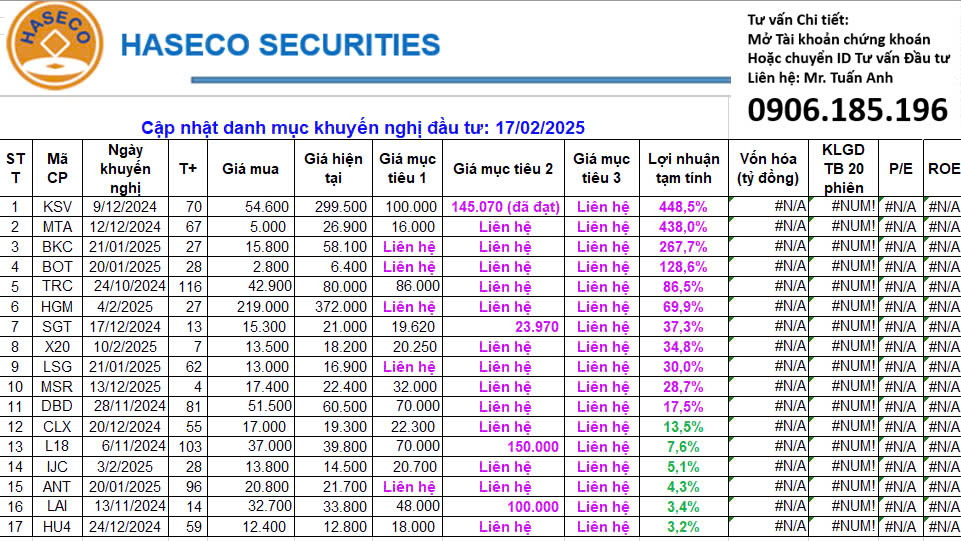Select the ROE column header

pyautogui.click(x=943, y=169)
